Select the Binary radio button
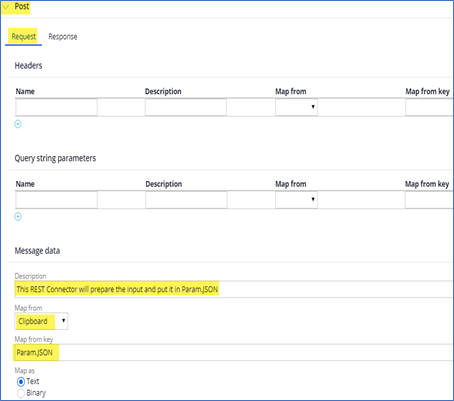Screen dimensions: 454x401 click(21, 393)
